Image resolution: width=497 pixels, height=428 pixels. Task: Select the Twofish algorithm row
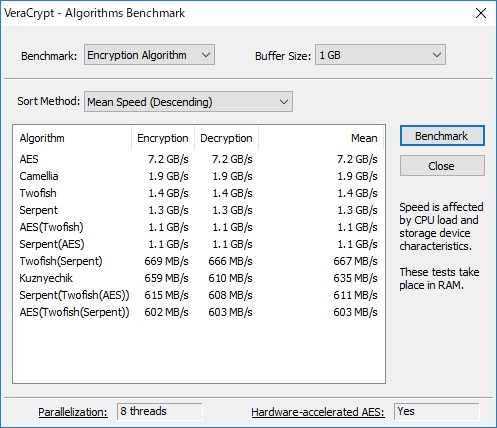coord(199,193)
